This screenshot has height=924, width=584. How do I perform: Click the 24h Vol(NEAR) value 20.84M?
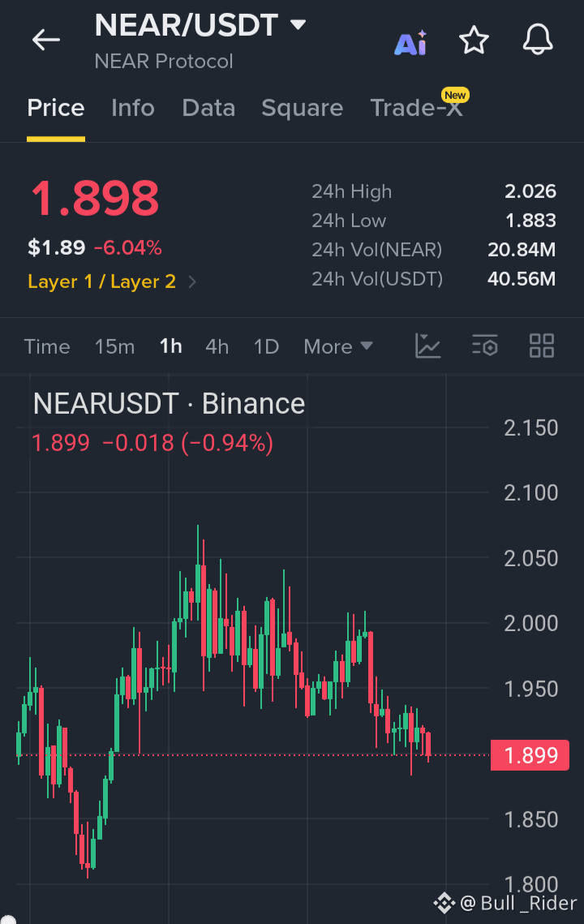click(x=522, y=250)
